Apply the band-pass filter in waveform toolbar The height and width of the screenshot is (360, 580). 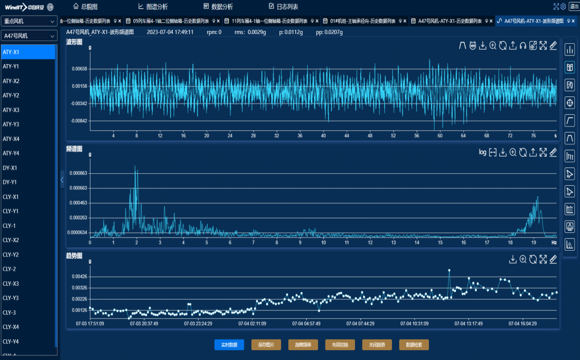[x=462, y=46]
